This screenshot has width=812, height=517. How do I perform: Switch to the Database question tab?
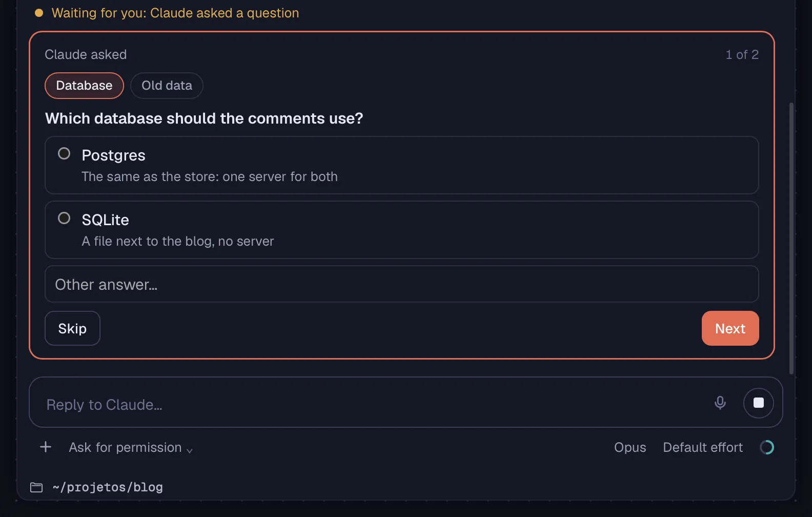point(84,86)
